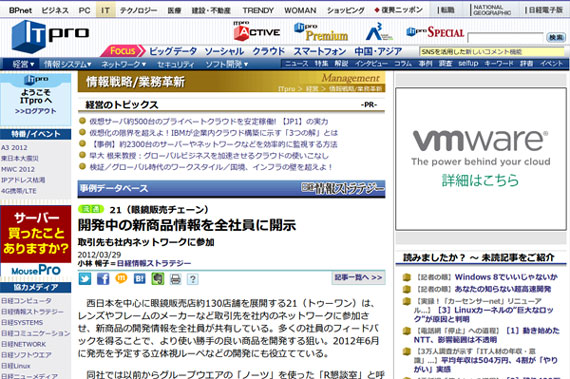570x379 pixels.
Task: Open the VMware advertisement banner
Action: [x=481, y=159]
